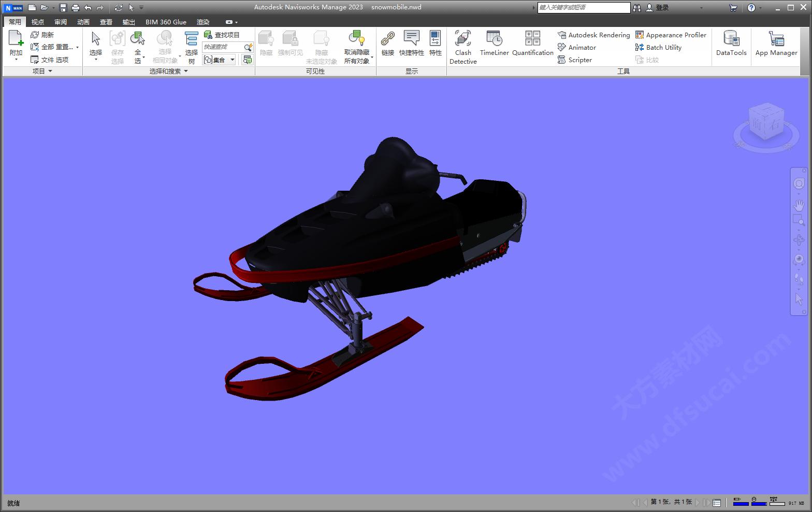Click the binoculars search icon

[637, 8]
